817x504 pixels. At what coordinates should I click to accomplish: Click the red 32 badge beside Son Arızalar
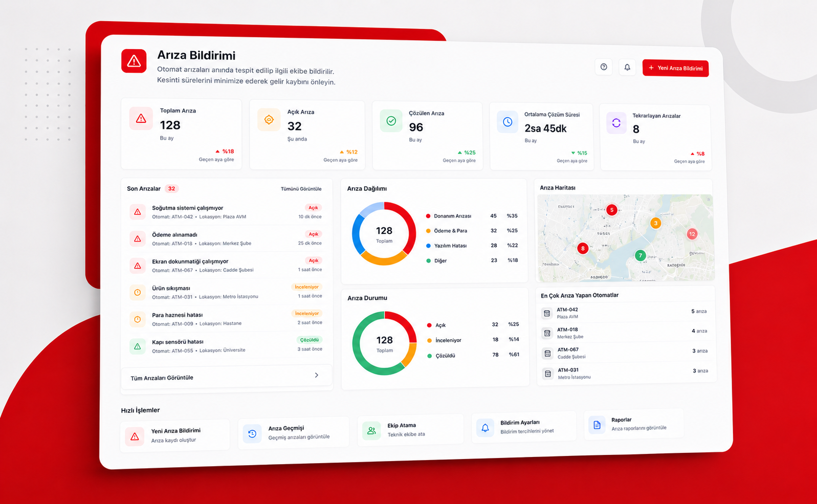tap(171, 189)
